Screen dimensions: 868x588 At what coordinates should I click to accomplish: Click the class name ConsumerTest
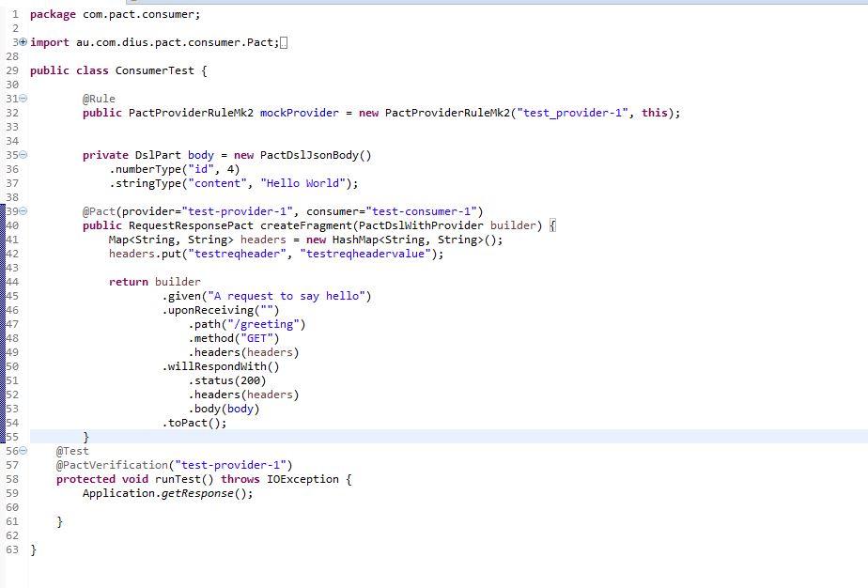(154, 70)
